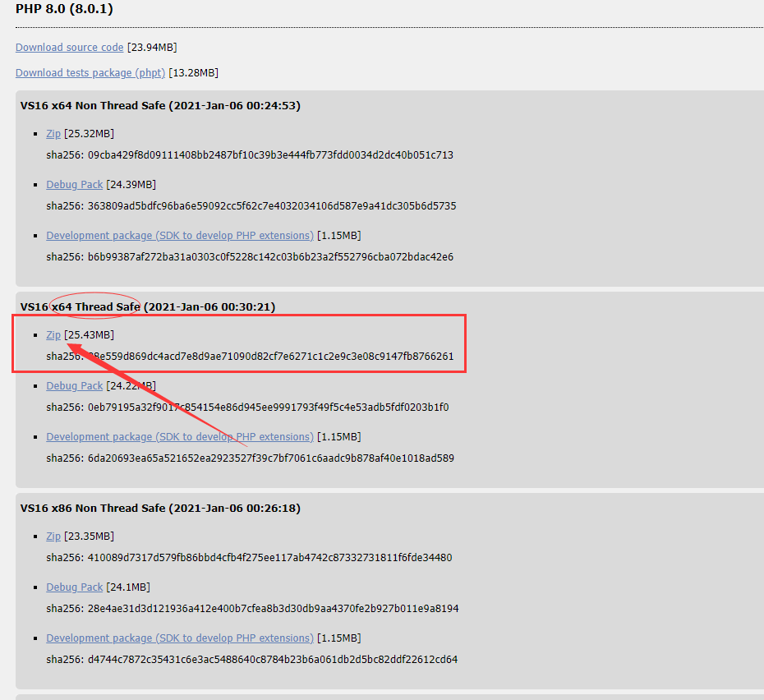This screenshot has width=764, height=700.
Task: Download the 25.43MB Zip for x64 Thread Safe
Action: 53,335
